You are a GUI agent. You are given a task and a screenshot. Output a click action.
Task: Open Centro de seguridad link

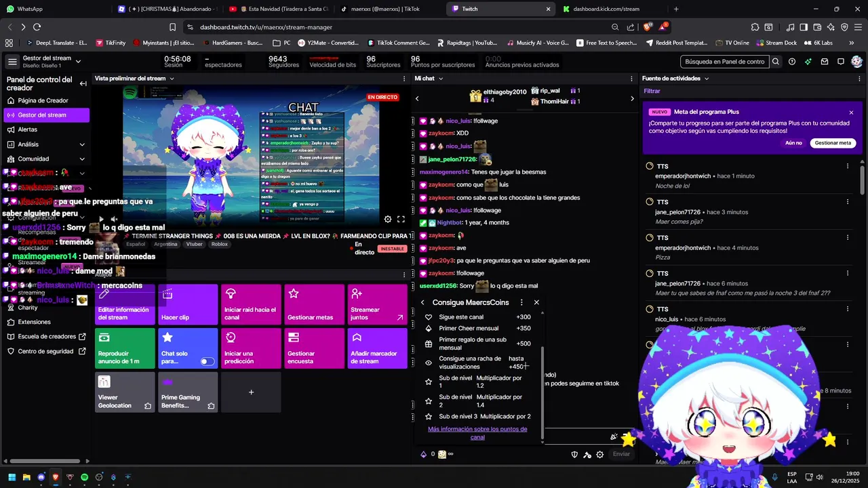pyautogui.click(x=47, y=351)
